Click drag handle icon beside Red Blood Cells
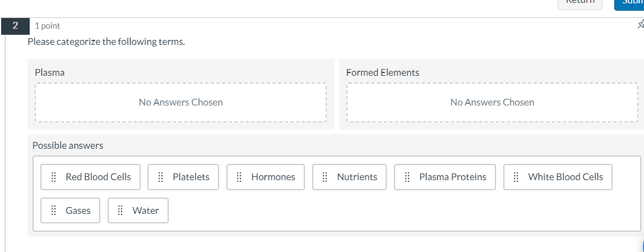The height and width of the screenshot is (252, 644). (54, 177)
